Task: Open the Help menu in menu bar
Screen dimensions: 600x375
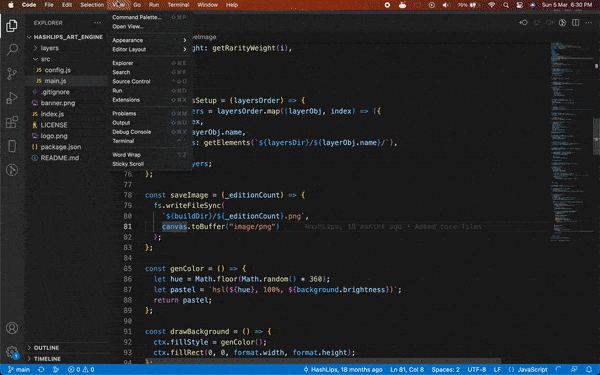Action: point(232,5)
